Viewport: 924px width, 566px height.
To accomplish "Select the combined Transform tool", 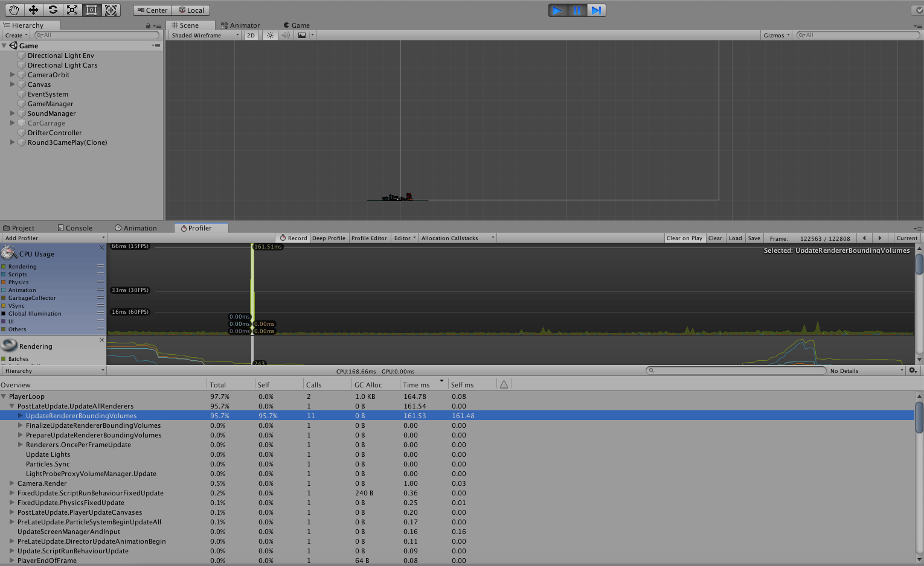I will (111, 10).
